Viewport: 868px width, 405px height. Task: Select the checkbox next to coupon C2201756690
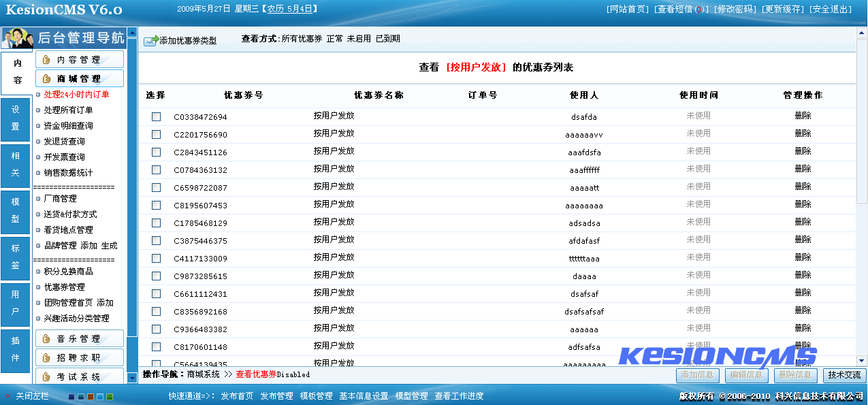[x=157, y=135]
